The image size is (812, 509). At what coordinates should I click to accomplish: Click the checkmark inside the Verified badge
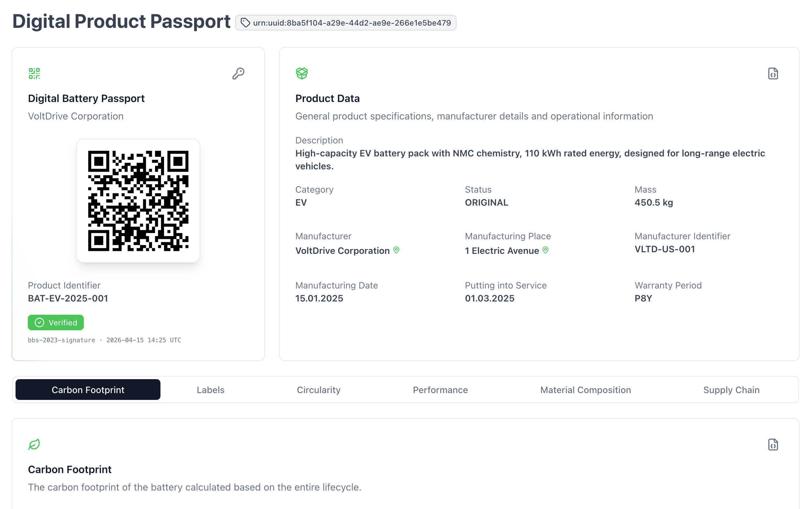click(39, 322)
